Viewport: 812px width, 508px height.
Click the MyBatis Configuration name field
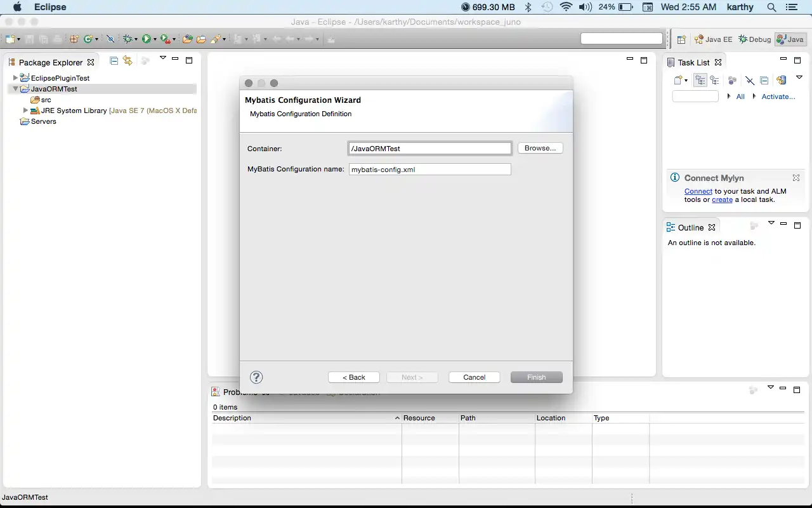tap(429, 170)
